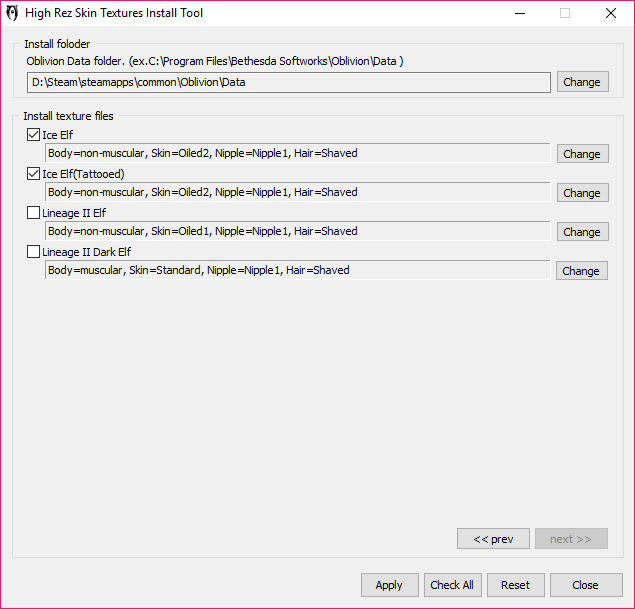635x609 pixels.
Task: Click the Oblivion app icon in title bar
Action: [x=12, y=14]
